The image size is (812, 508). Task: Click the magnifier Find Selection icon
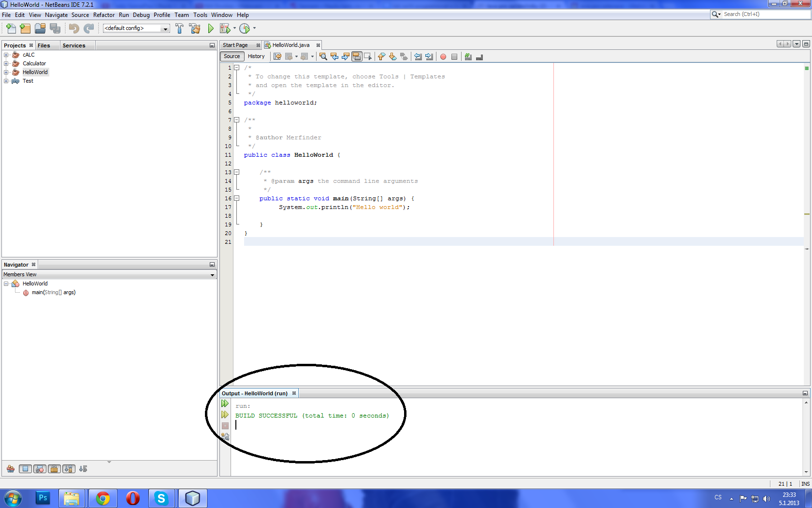(x=323, y=57)
